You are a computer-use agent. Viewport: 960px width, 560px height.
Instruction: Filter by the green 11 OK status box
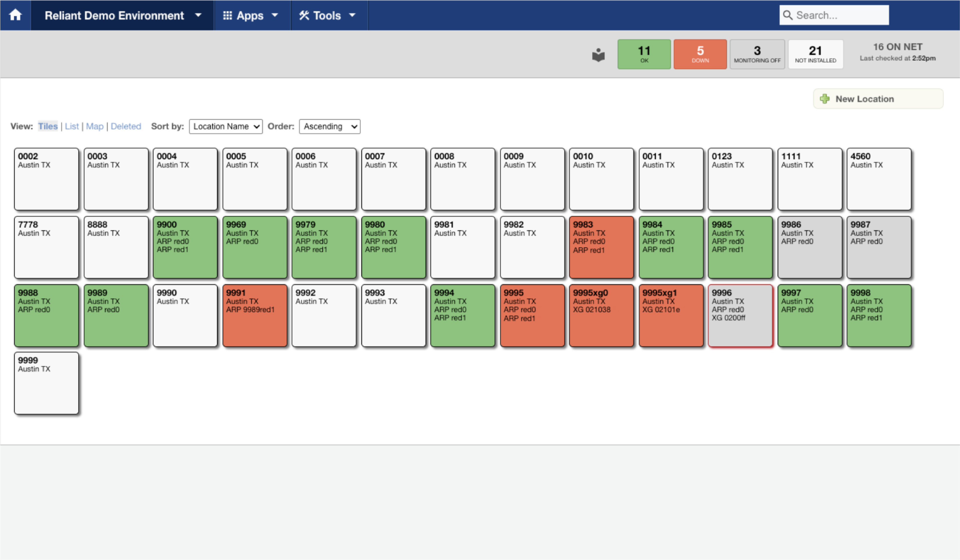(644, 54)
